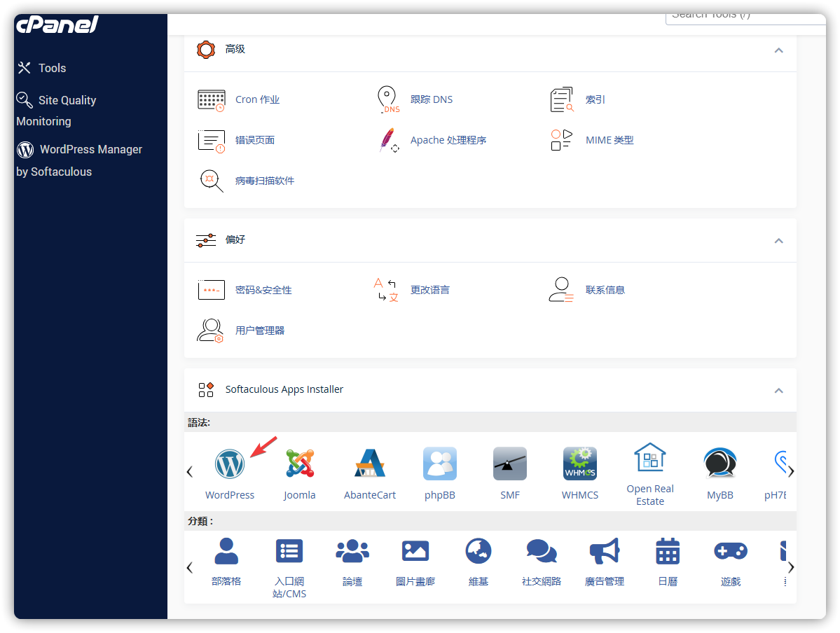
Task: Show previous categories in 分類 carousel
Action: click(x=190, y=568)
